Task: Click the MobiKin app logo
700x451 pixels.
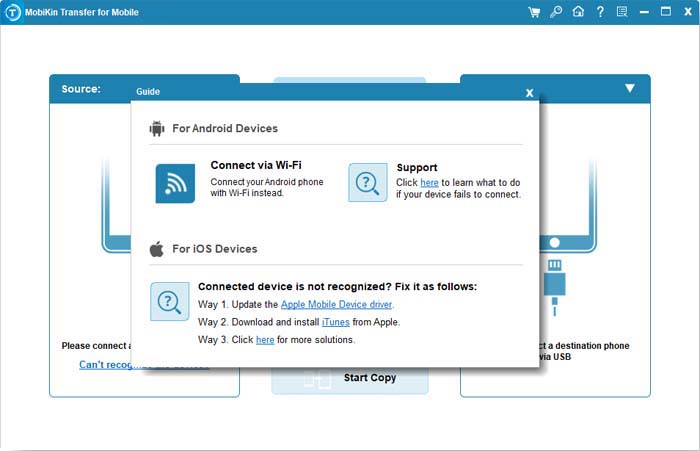Action: (12, 13)
